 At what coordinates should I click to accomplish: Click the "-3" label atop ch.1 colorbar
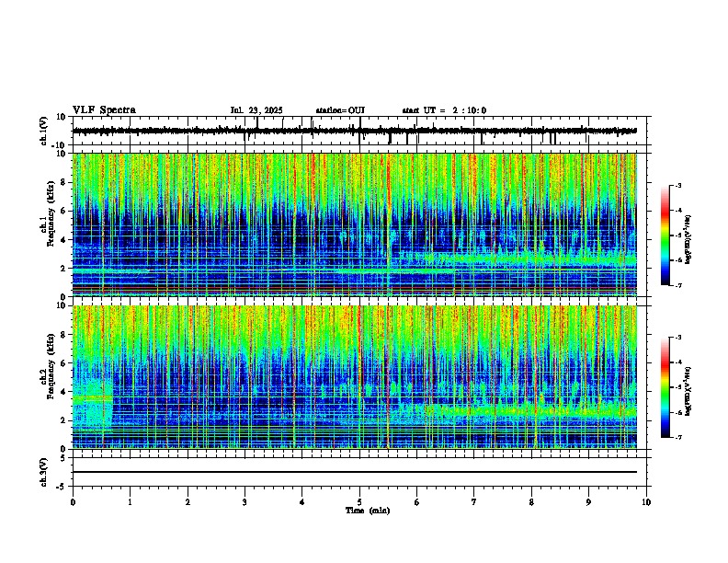(678, 185)
